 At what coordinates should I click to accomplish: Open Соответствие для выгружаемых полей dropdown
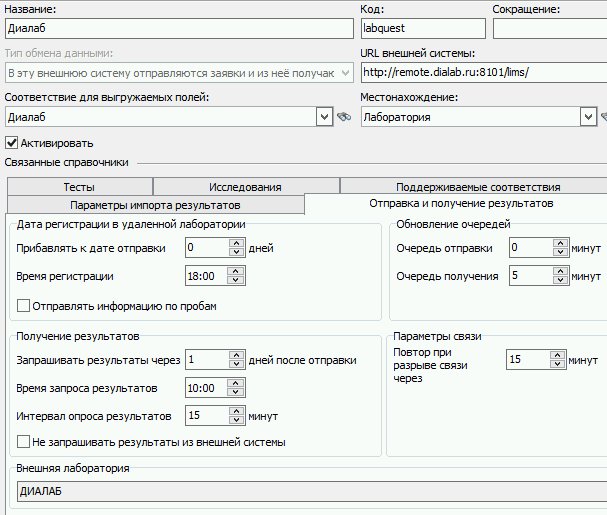click(x=324, y=117)
